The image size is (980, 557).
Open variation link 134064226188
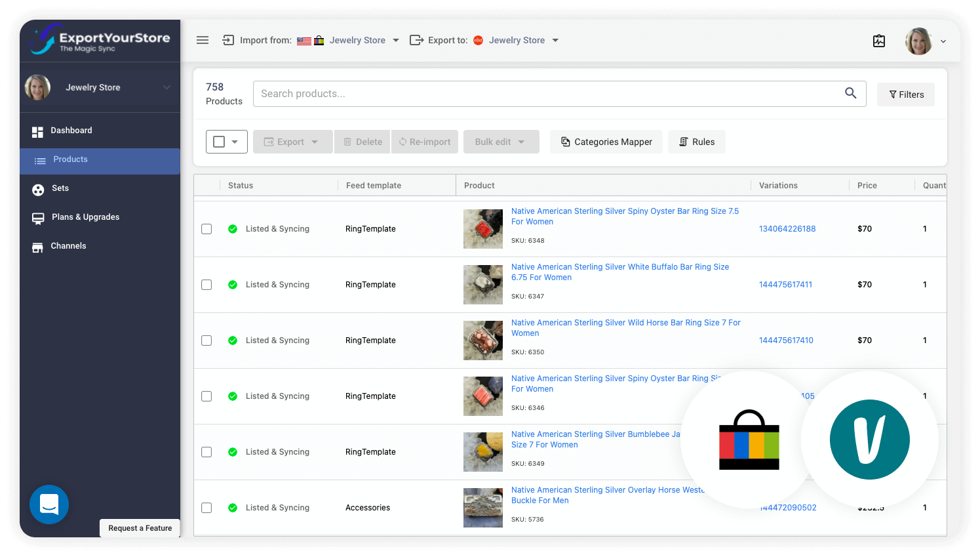point(787,229)
